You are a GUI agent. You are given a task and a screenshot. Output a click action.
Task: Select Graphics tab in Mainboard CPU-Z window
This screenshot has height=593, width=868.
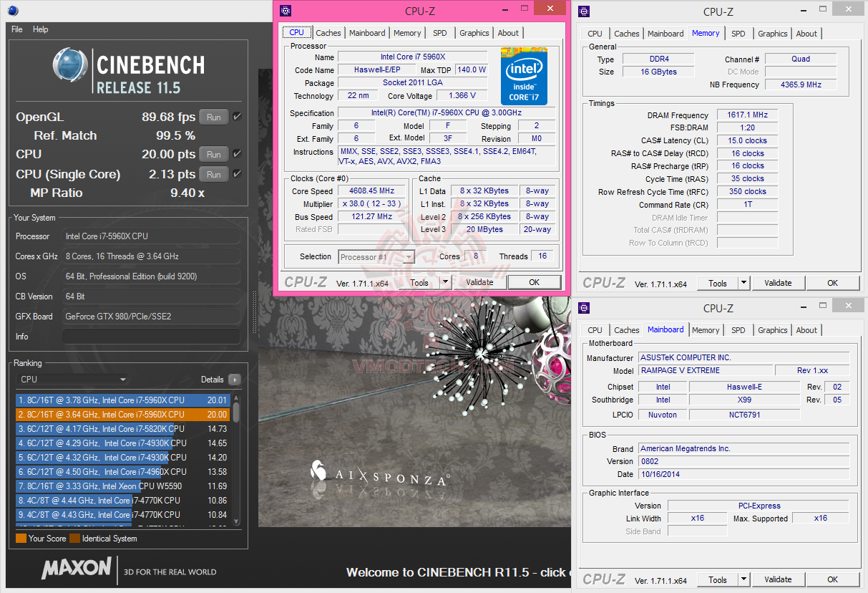click(x=773, y=330)
